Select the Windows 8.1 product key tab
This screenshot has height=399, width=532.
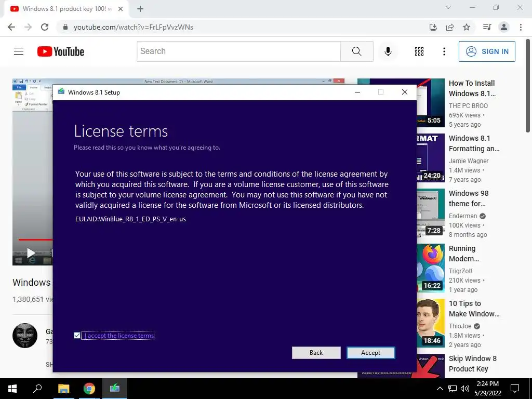tap(66, 9)
